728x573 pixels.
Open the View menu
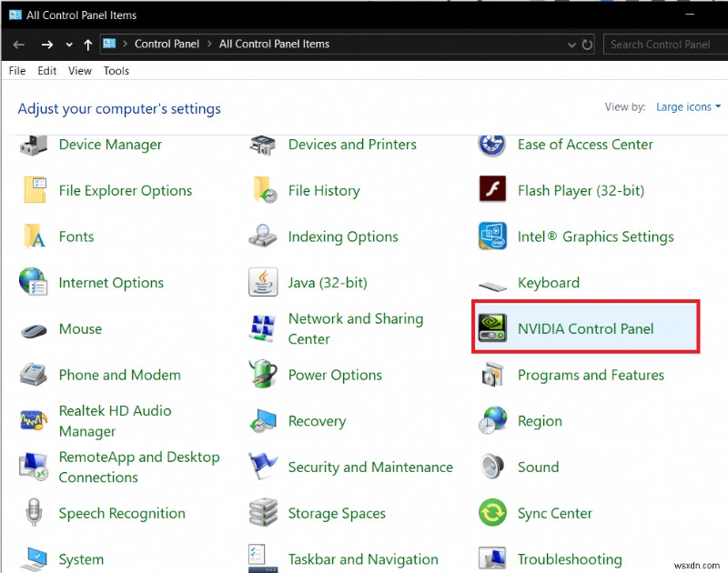79,70
